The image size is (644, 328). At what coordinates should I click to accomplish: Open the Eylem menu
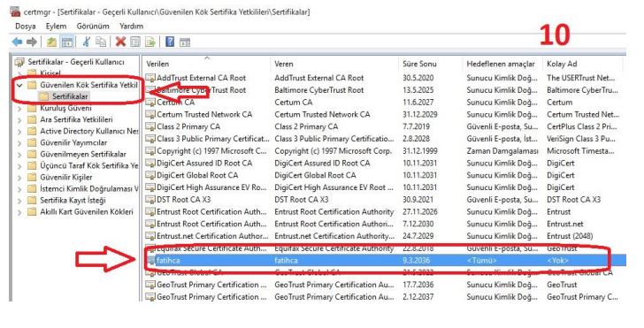pos(57,26)
